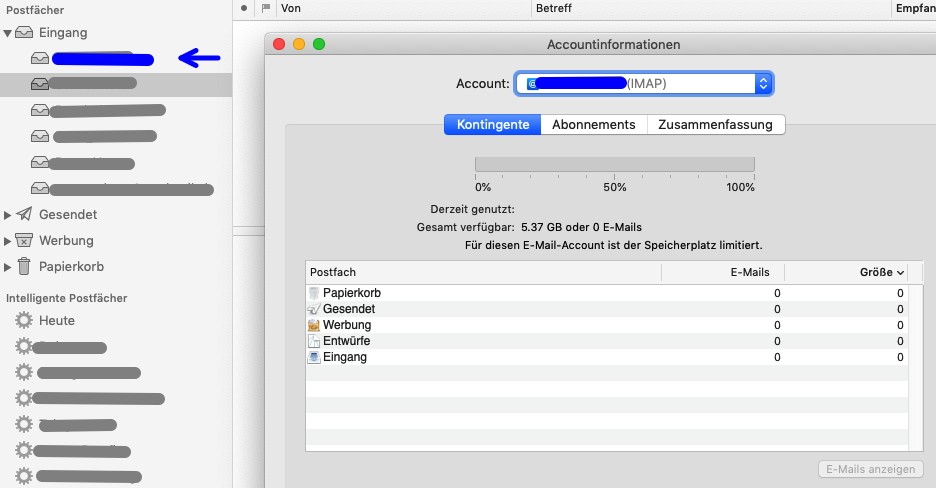Click the Eingang inbox icon in sidebar
The image size is (936, 488).
coord(24,33)
